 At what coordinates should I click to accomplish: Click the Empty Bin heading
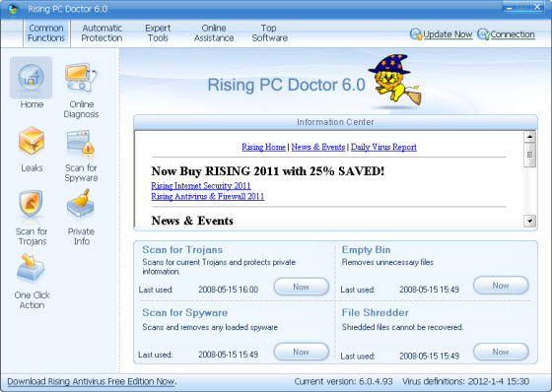click(x=366, y=249)
